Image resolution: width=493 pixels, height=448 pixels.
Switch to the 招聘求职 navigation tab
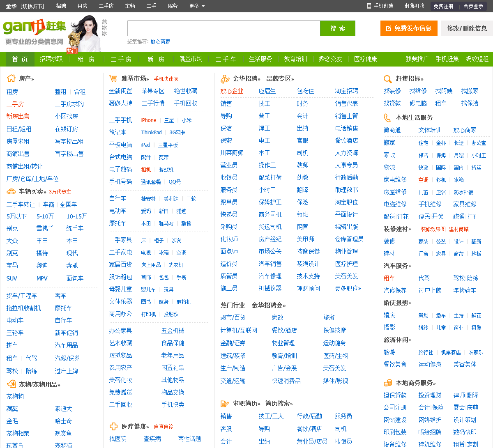tap(51, 59)
